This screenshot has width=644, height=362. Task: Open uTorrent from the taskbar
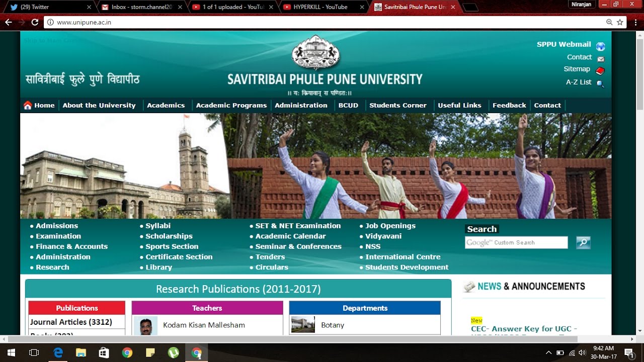(x=173, y=353)
